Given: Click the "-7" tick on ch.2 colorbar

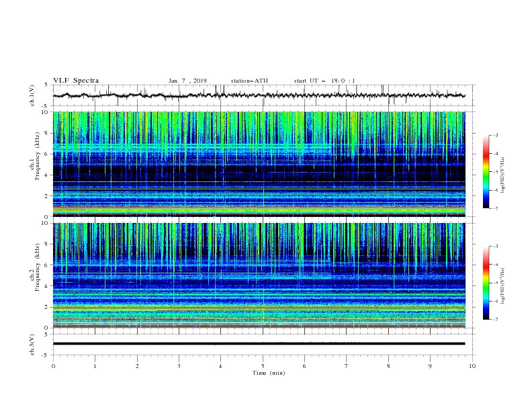Looking at the screenshot, I should coord(496,319).
